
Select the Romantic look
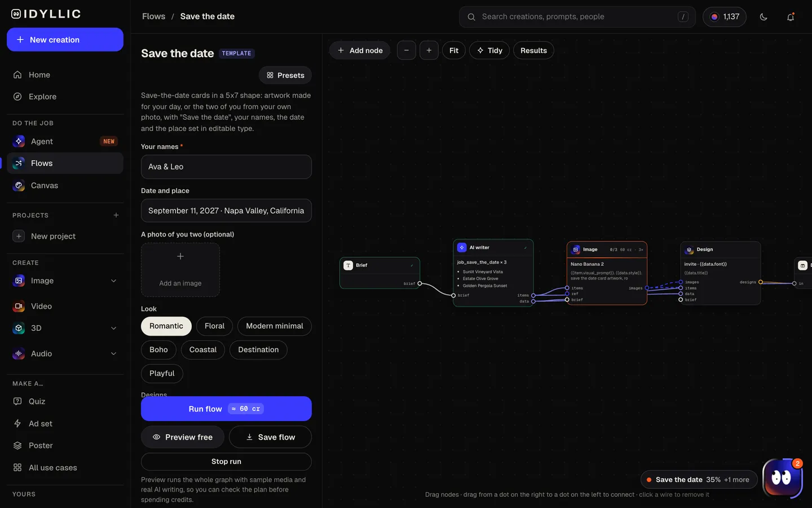166,326
